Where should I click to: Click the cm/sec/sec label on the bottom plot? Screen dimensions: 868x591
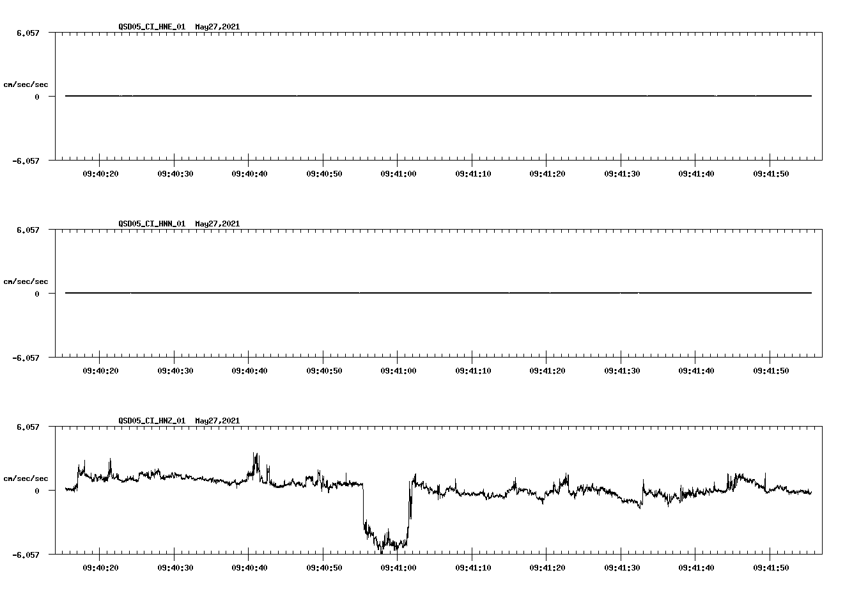(26, 477)
